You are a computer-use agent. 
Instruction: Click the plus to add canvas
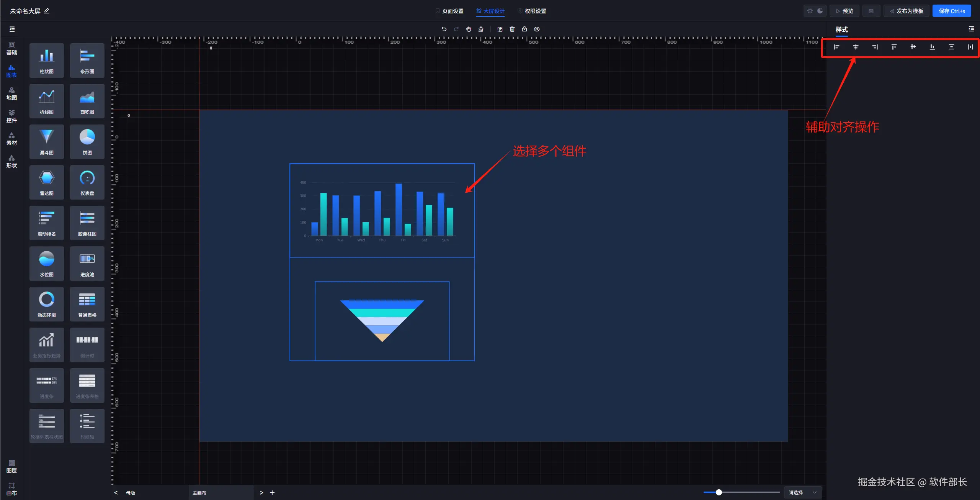[x=272, y=493]
